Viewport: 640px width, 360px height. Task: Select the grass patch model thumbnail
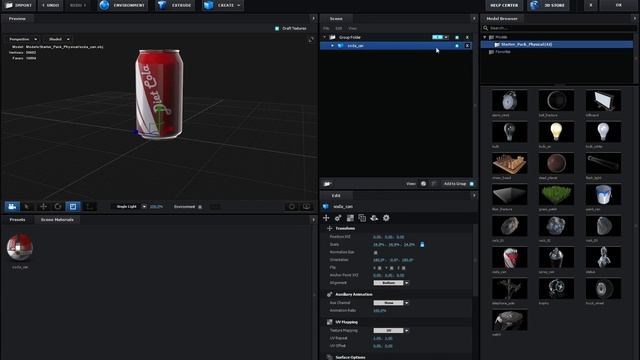(x=556, y=195)
